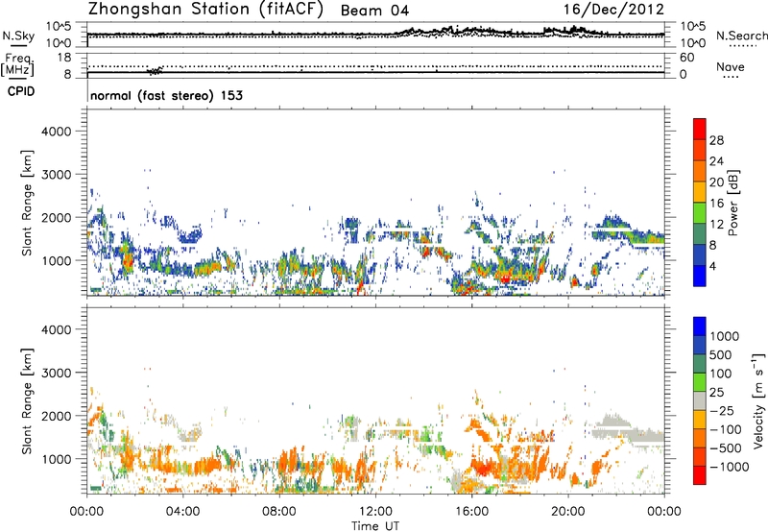Click the "28" power colorbar value
This screenshot has width=768, height=532.
[716, 140]
